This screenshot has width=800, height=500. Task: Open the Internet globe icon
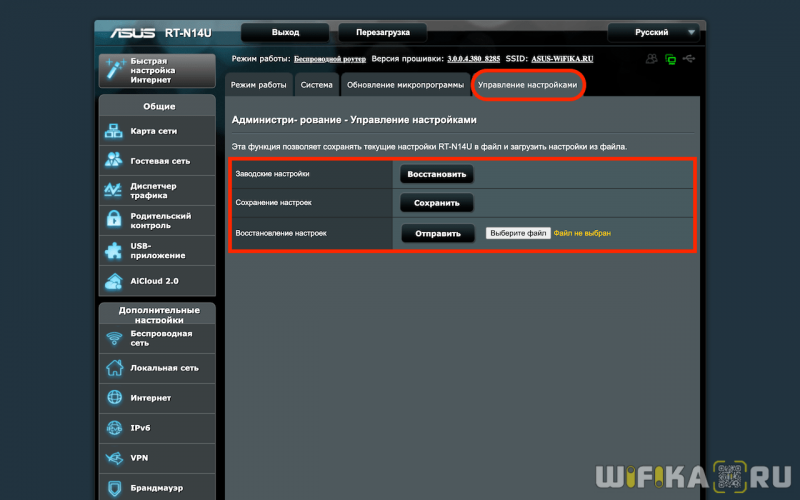(x=114, y=397)
